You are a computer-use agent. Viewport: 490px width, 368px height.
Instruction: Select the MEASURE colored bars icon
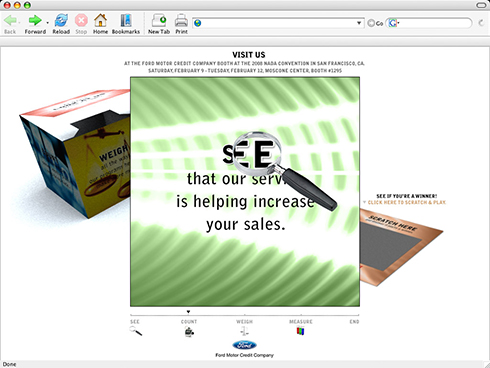pyautogui.click(x=300, y=331)
